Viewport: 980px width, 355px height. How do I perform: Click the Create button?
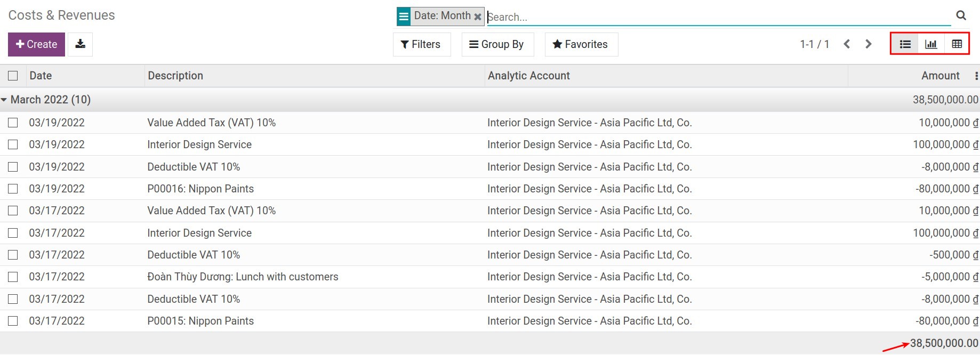coord(36,44)
